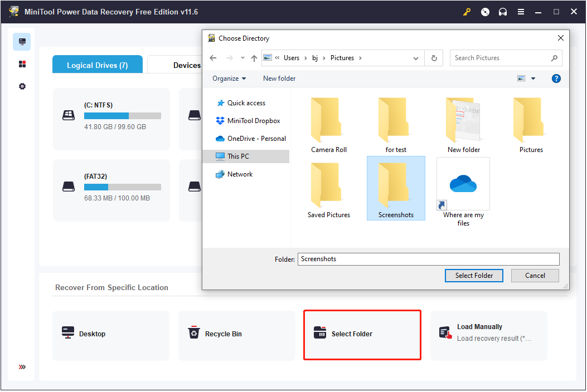Select This PC in navigation pane

(x=246, y=156)
